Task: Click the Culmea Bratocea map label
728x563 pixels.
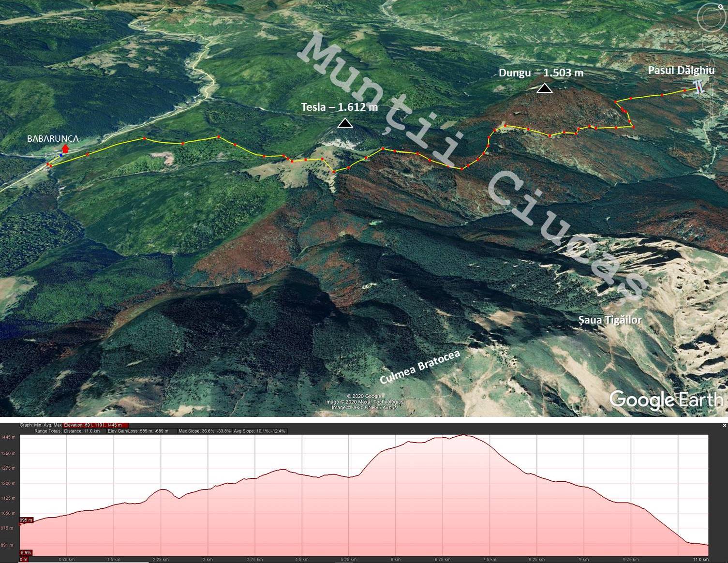Action: coord(420,367)
